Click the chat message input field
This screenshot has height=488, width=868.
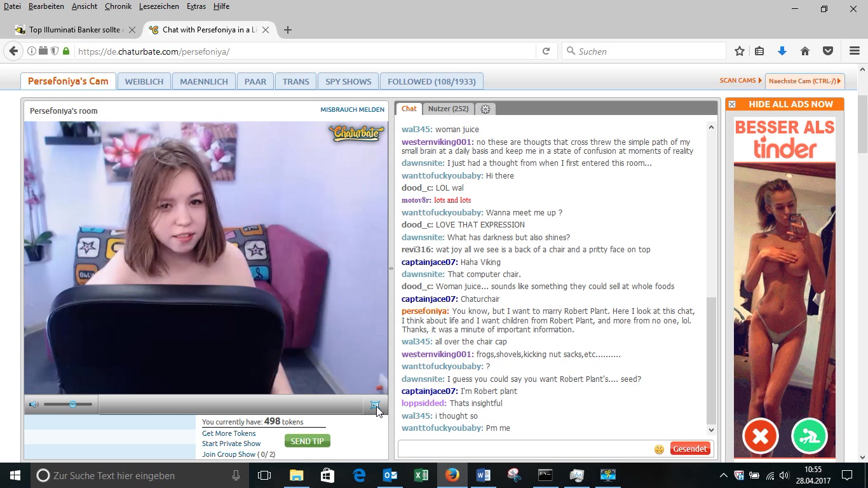(524, 449)
